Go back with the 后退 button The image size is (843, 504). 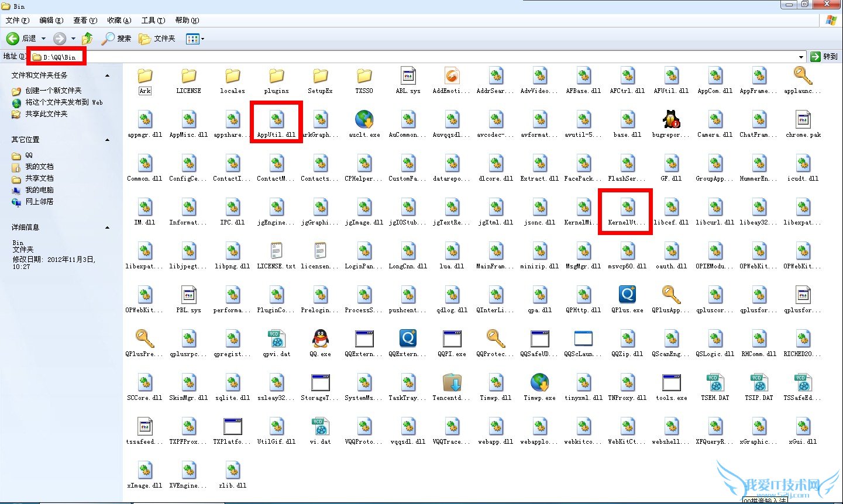pyautogui.click(x=21, y=39)
